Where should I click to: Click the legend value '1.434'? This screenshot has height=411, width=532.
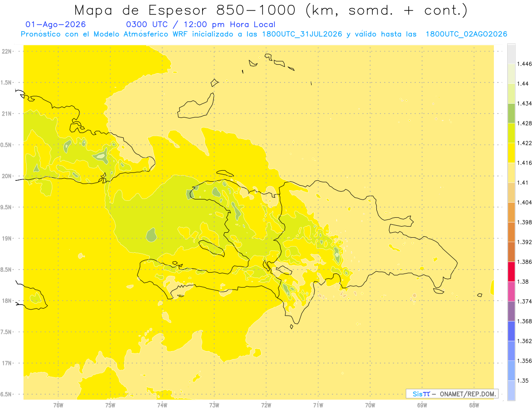524,103
